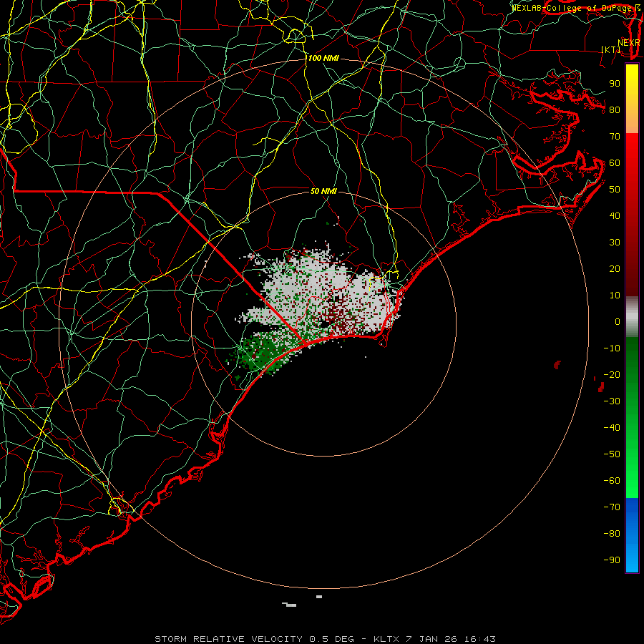Click the 60 value on the velocity scale

pos(615,163)
